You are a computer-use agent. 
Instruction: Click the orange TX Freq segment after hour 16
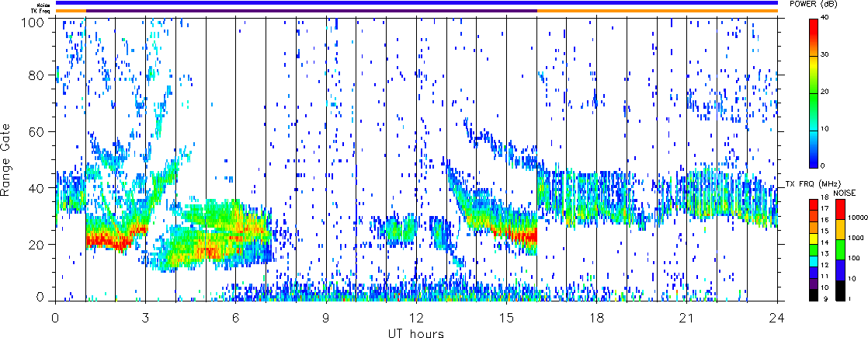click(x=658, y=11)
